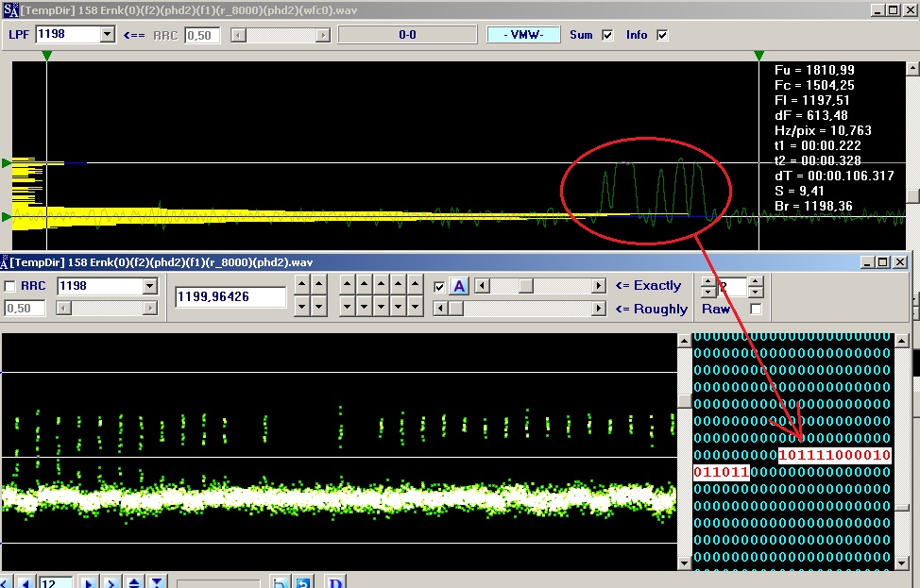Screen dimensions: 920x588
Task: Minimize the upper wfc0.wav window
Action: pyautogui.click(x=877, y=10)
